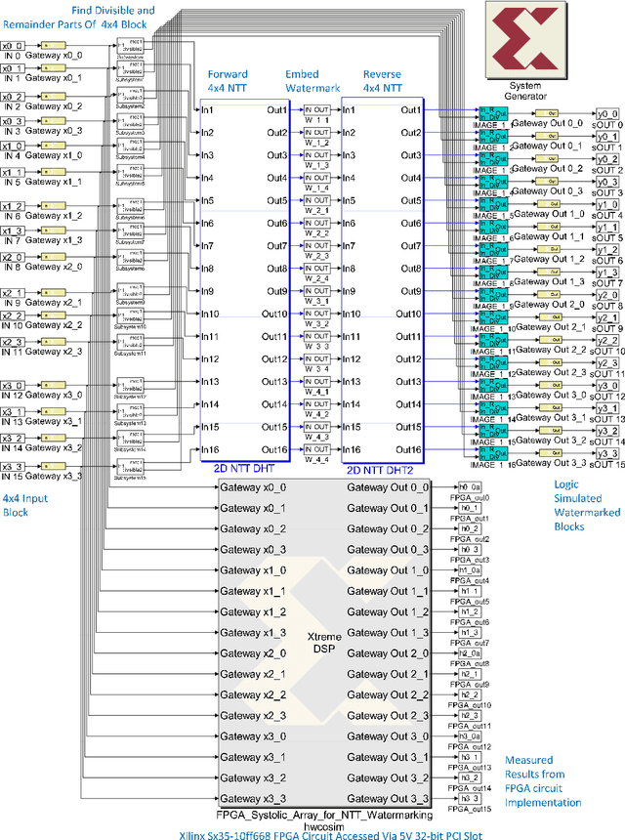Select the x2_0 source block
This screenshot has height=840, width=625.
(x=12, y=258)
